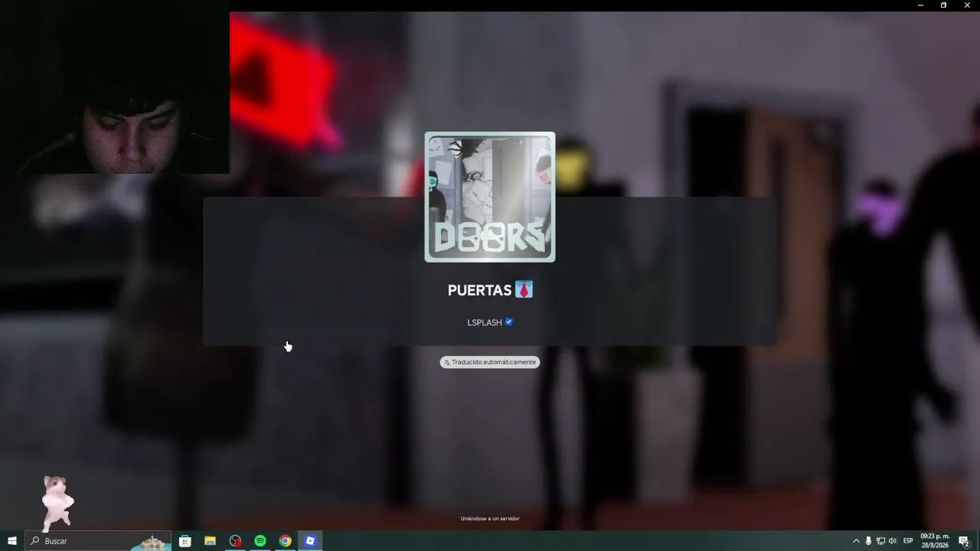The image size is (980, 551).
Task: Show hidden system tray icons
Action: pyautogui.click(x=856, y=541)
